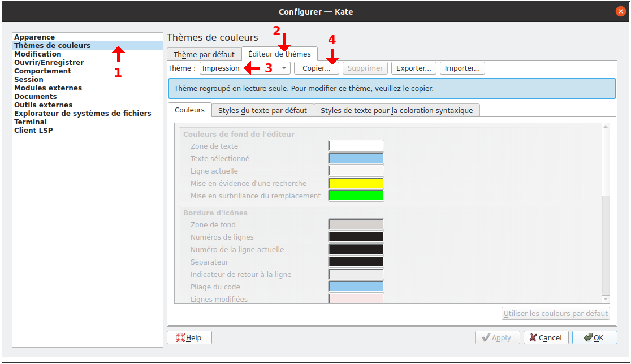The image size is (631, 364).
Task: Pick the Zone de texte background color
Action: click(356, 146)
